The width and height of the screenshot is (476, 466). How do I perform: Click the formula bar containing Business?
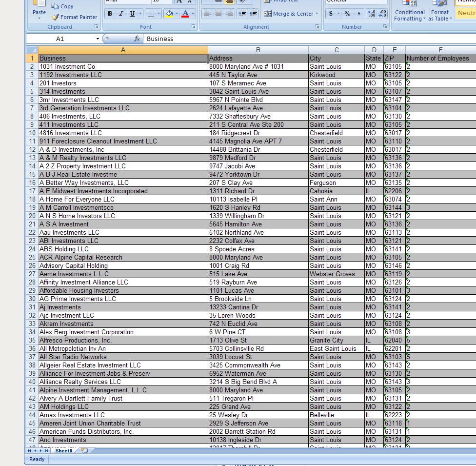tap(310, 39)
